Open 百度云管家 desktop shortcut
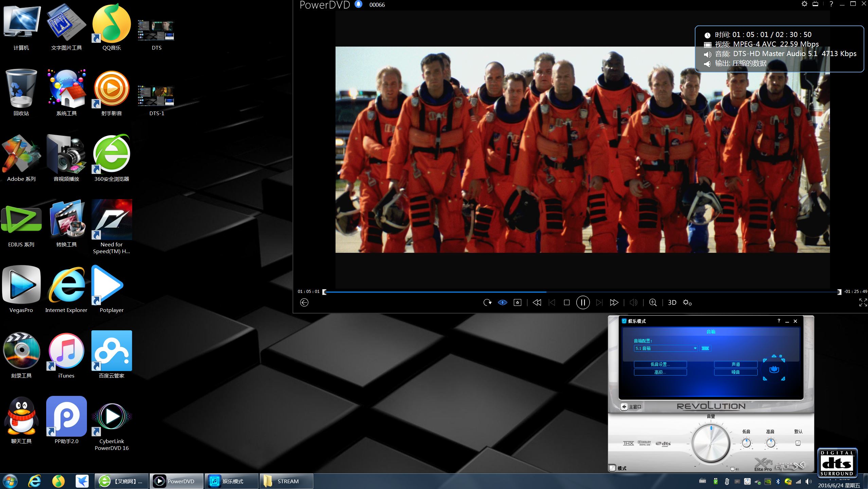The width and height of the screenshot is (868, 489). point(111,355)
